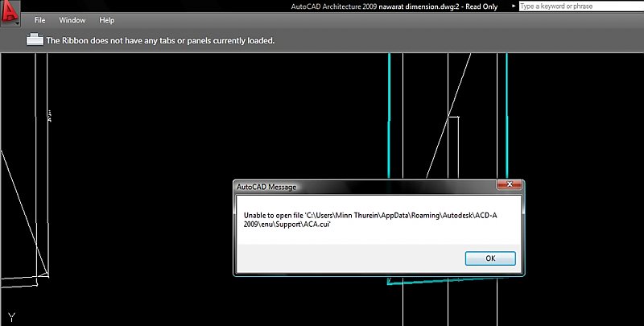Open the Window menu

[72, 20]
